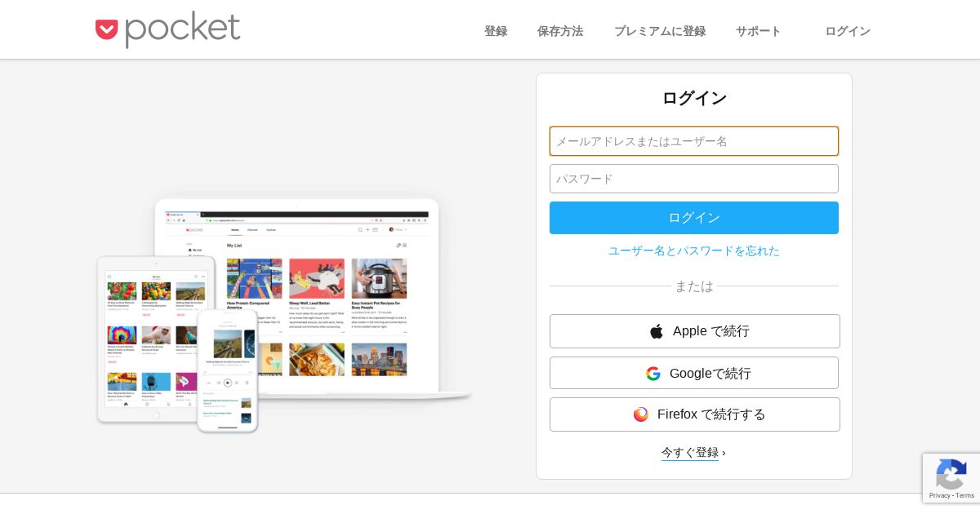
Task: Click the 今すぐ登録 link
Action: click(690, 452)
